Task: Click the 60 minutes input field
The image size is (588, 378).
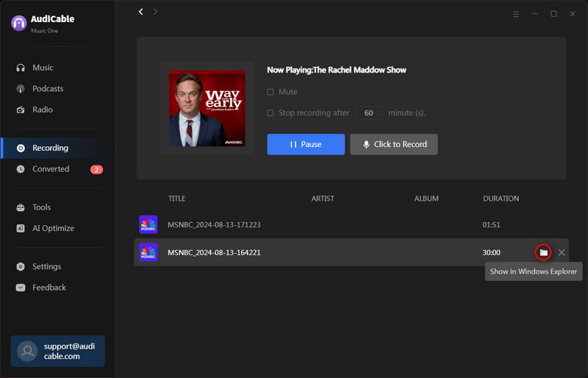Action: click(x=369, y=113)
